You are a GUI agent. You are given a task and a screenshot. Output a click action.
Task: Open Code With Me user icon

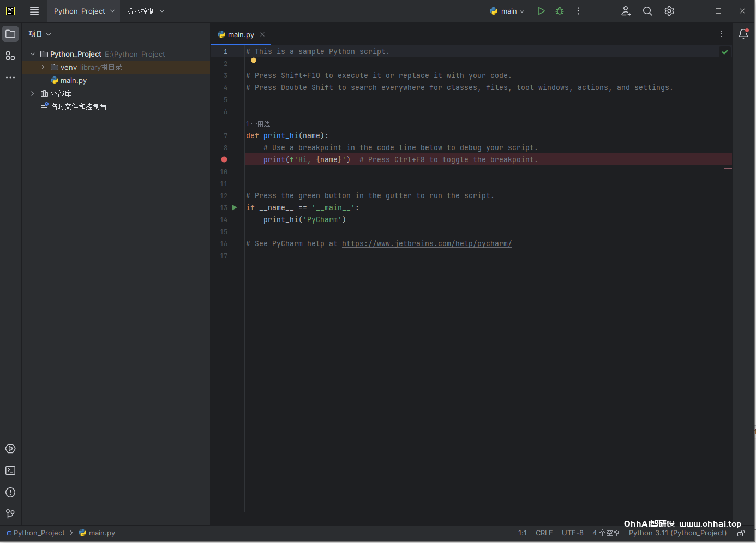[x=626, y=11]
